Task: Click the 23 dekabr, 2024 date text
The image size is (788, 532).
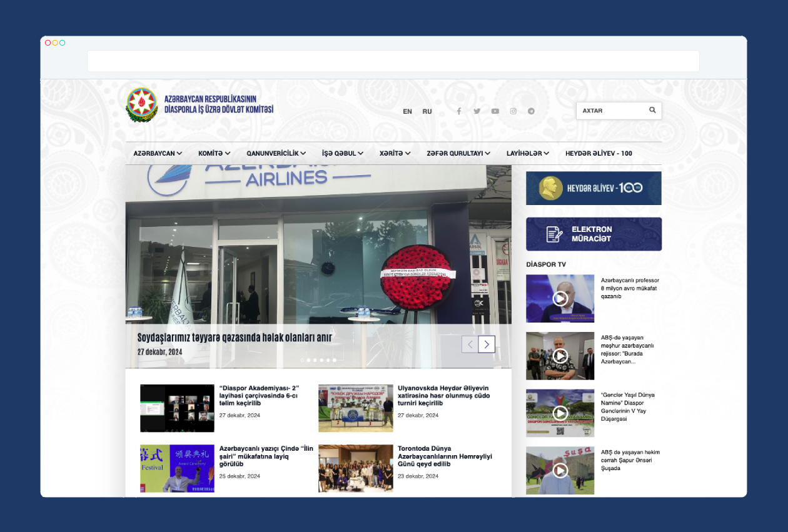Action: [418, 476]
